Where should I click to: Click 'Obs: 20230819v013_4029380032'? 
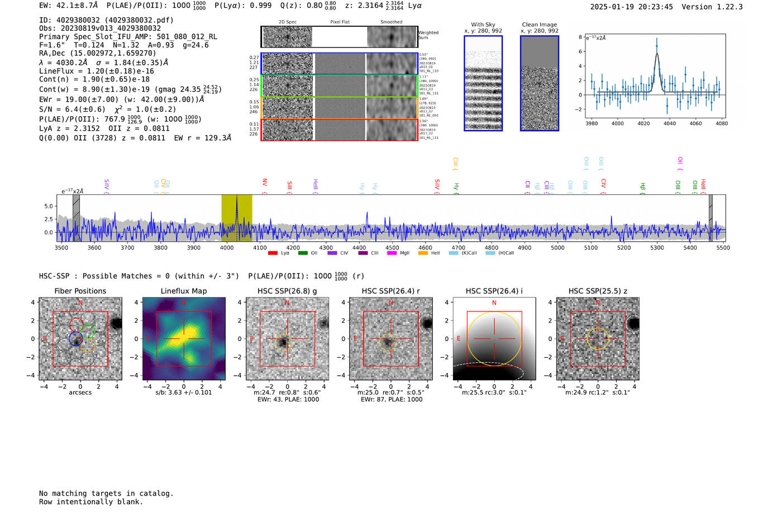pos(100,28)
